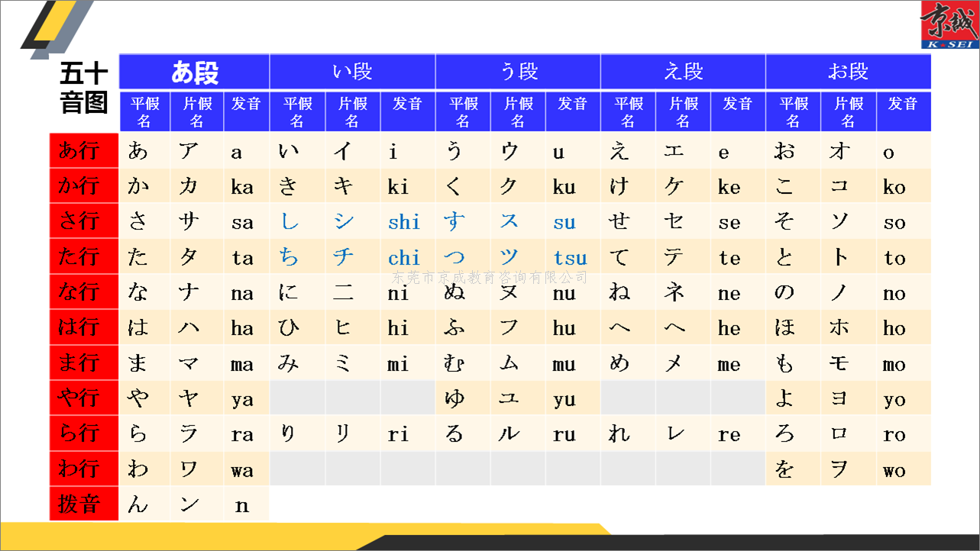
Task: Click the あ行 row label
Action: tap(84, 150)
